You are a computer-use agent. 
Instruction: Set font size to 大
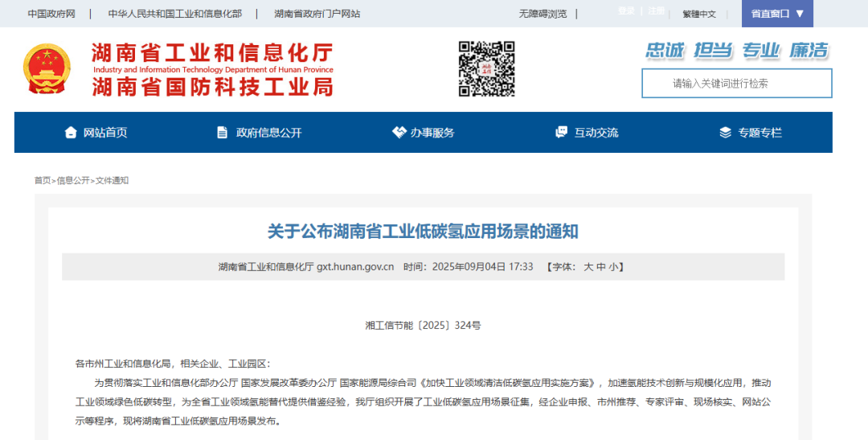click(588, 267)
